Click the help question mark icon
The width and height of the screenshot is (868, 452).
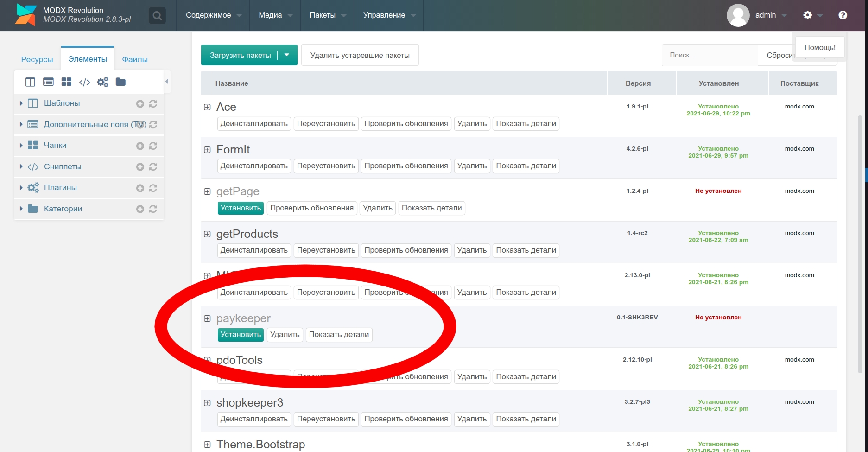[843, 15]
